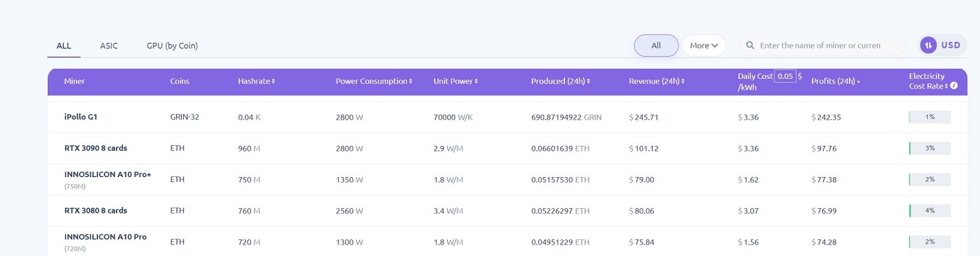The width and height of the screenshot is (980, 256).
Task: Click the RTX 3090 3% electricity cost bar
Action: click(930, 148)
